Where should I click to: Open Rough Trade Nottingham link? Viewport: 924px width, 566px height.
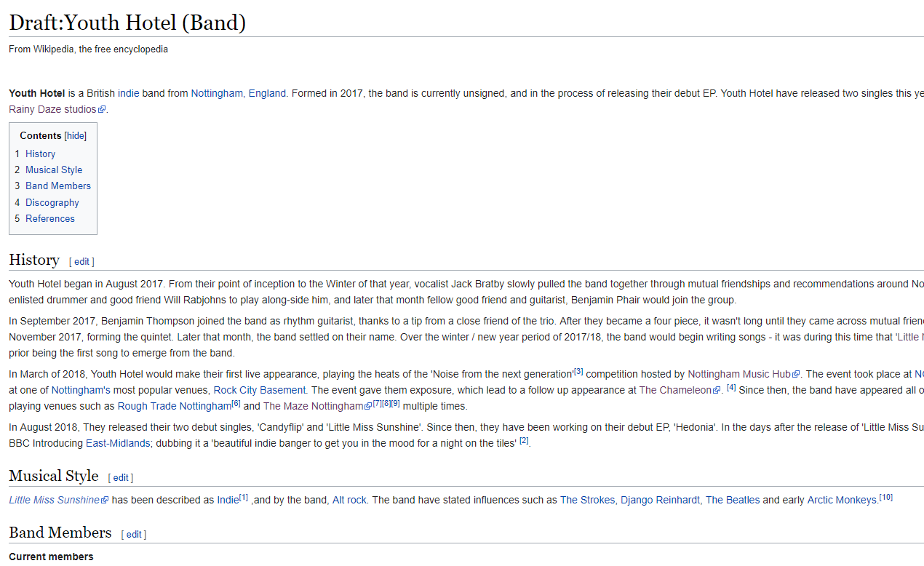coord(174,406)
